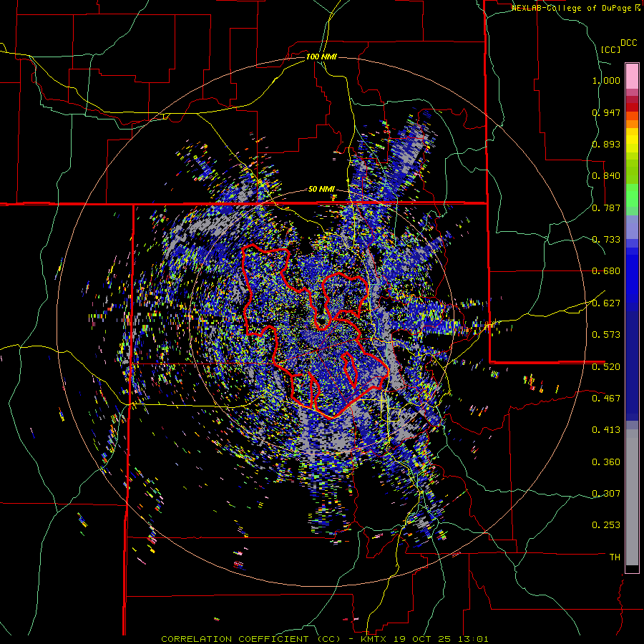
Task: Click the 0.680 scale value
Action: point(606,271)
